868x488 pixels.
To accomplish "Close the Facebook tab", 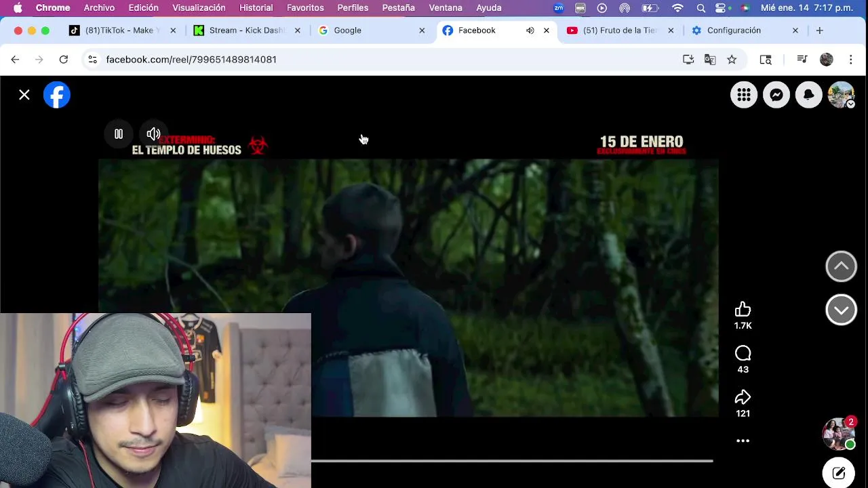I will point(547,30).
